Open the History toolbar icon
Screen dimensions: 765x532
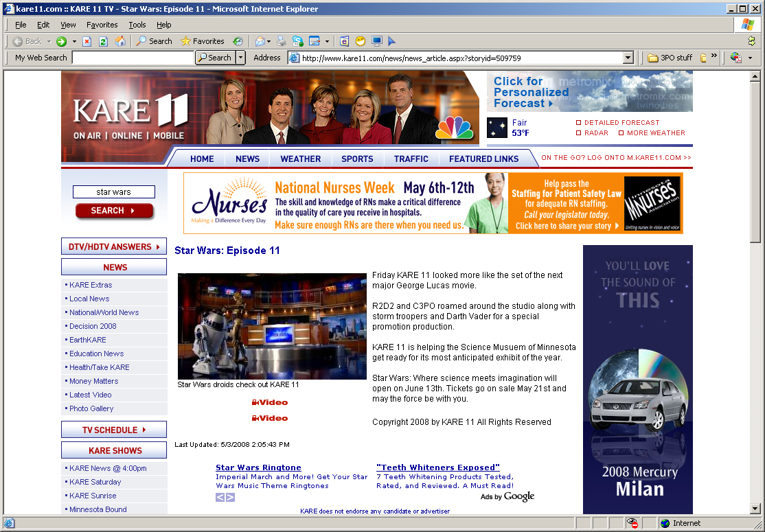coord(238,41)
